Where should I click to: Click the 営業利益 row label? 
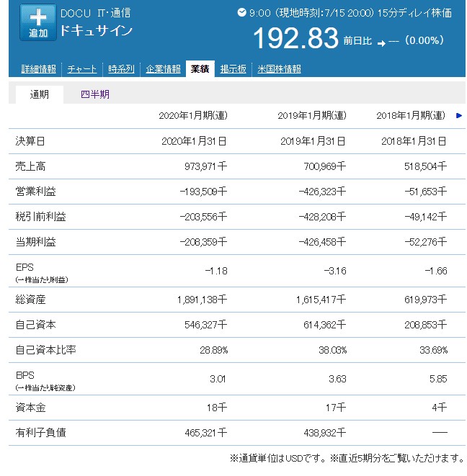(36, 192)
